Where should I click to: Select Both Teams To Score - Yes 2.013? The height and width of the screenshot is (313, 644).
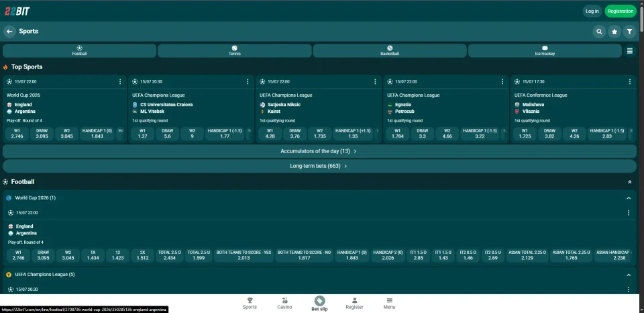coord(244,255)
